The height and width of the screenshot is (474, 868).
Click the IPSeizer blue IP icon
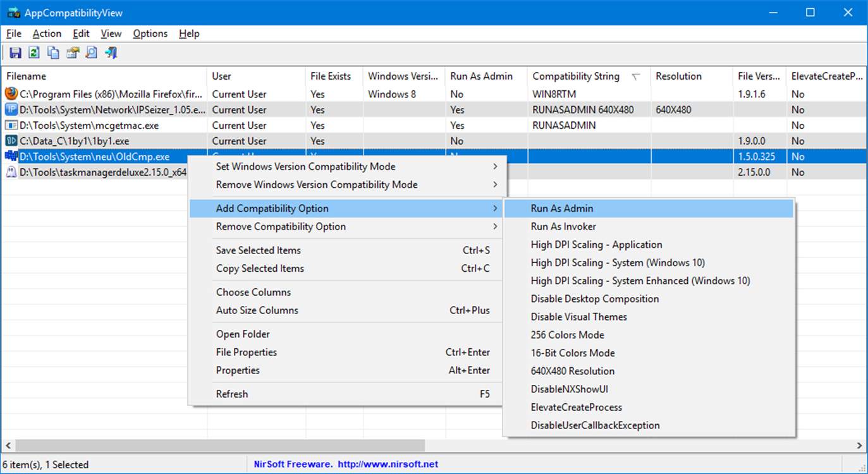(x=11, y=109)
